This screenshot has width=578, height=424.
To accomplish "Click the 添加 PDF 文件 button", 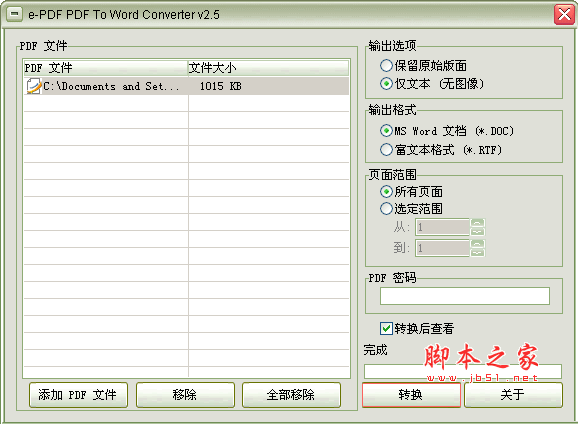I will (x=79, y=395).
